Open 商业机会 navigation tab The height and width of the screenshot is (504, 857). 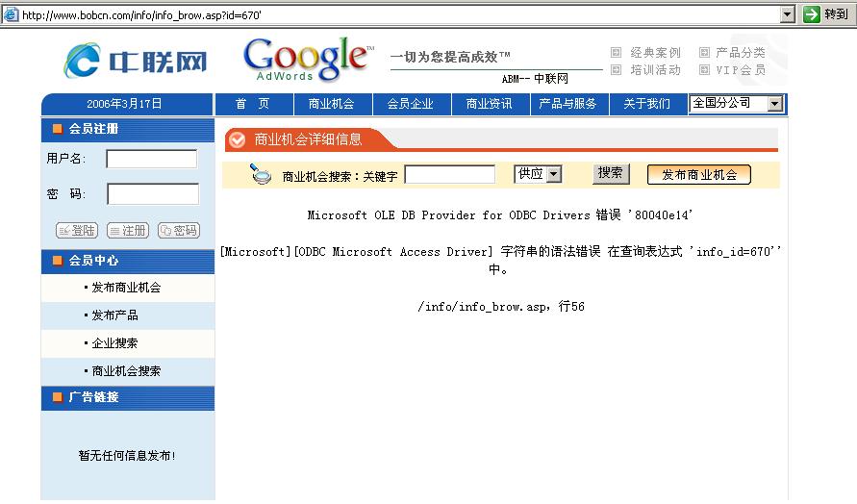333,104
